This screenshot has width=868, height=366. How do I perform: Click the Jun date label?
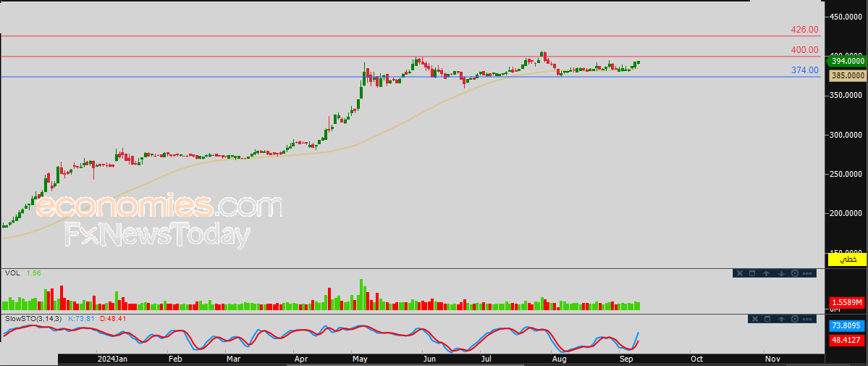430,359
